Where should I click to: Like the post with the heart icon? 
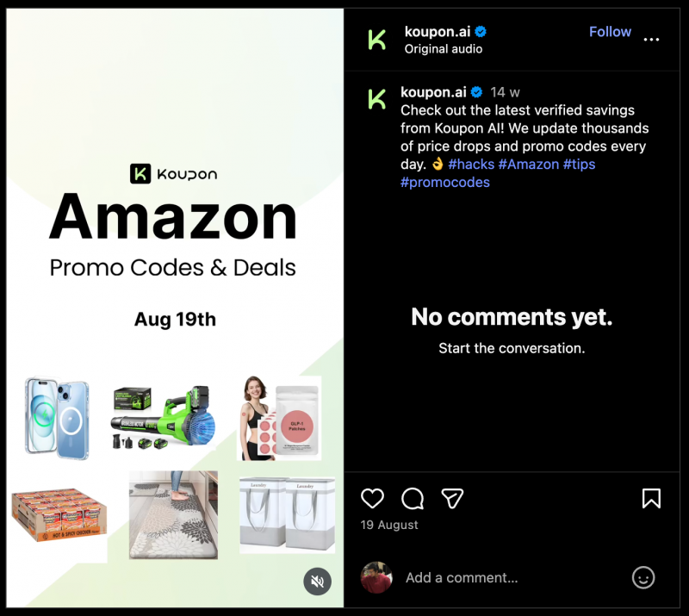pyautogui.click(x=372, y=498)
